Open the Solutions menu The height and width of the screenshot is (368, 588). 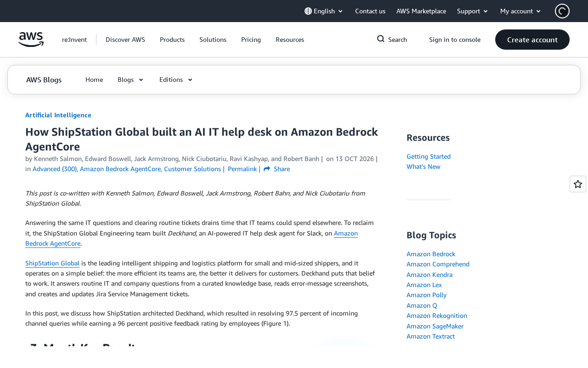point(213,40)
